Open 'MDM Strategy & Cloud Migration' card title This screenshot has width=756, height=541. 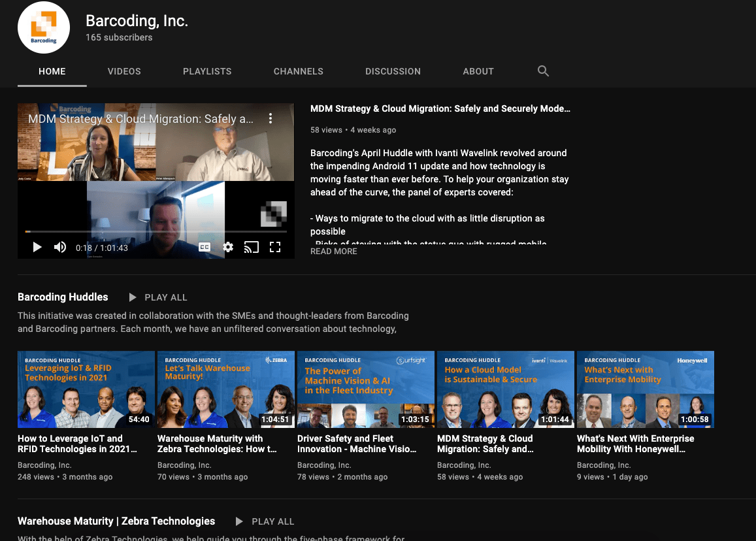click(x=485, y=444)
